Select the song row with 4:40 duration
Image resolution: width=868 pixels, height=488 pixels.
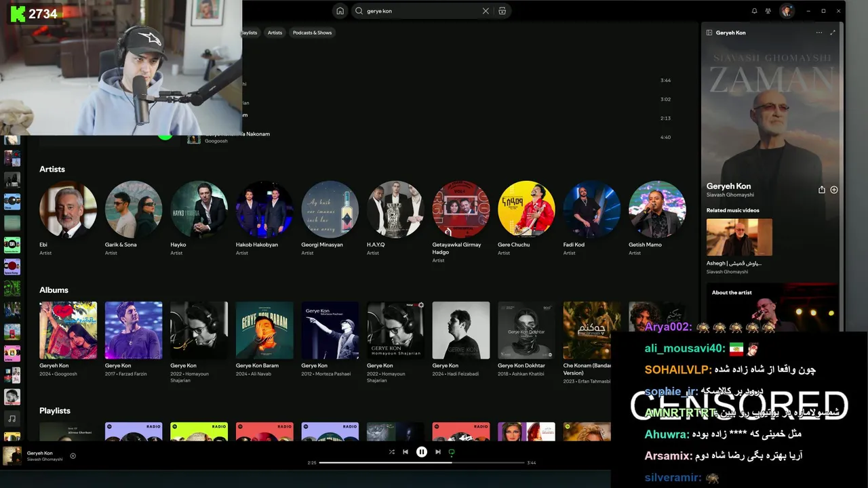pyautogui.click(x=430, y=138)
